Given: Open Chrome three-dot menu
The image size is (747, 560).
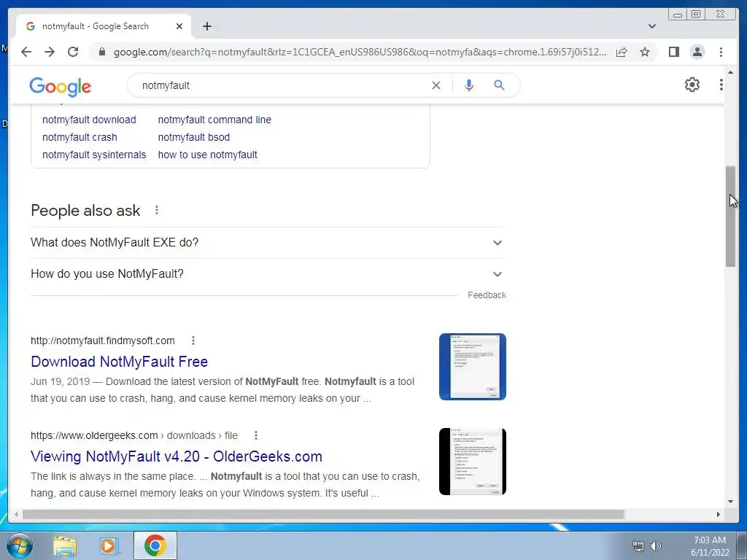Looking at the screenshot, I should pyautogui.click(x=721, y=52).
